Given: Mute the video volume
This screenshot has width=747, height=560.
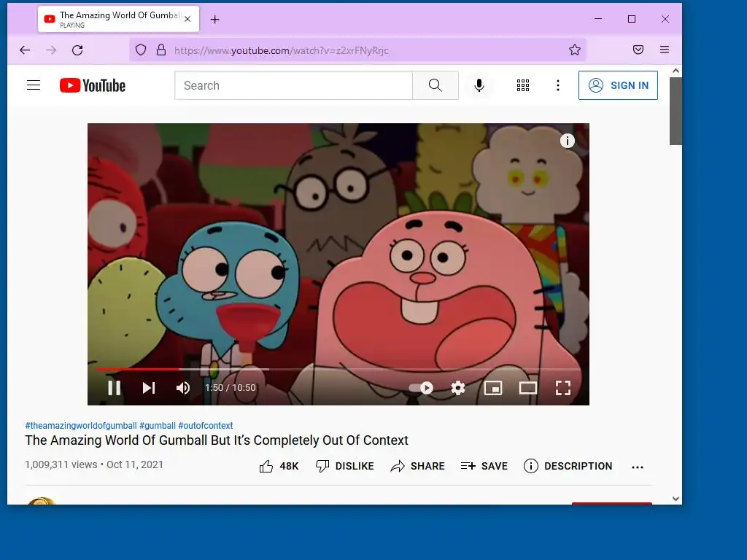Looking at the screenshot, I should point(183,388).
